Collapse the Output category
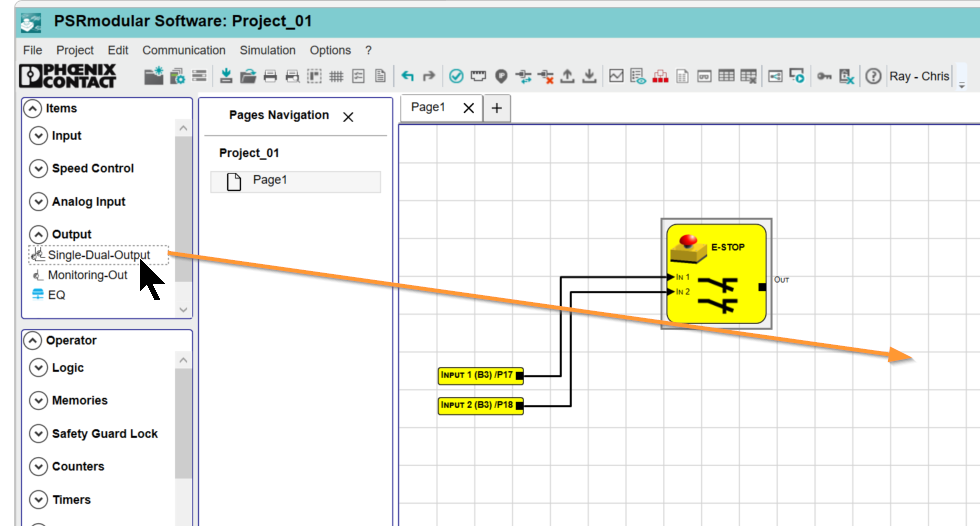The height and width of the screenshot is (526, 980). click(38, 234)
